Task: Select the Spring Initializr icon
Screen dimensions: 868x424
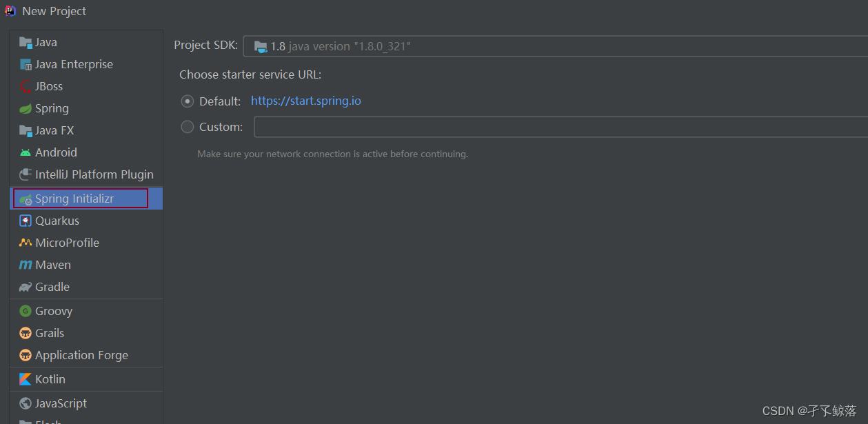Action: (x=26, y=199)
